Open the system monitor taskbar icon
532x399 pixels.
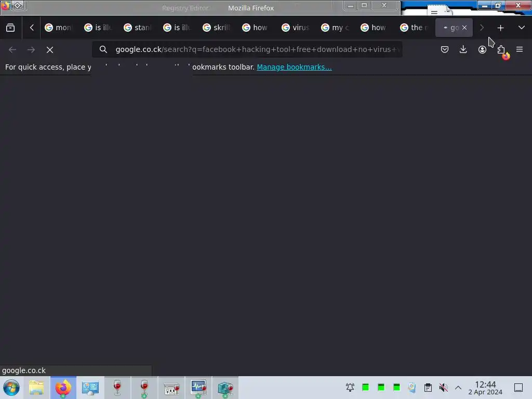click(x=198, y=388)
